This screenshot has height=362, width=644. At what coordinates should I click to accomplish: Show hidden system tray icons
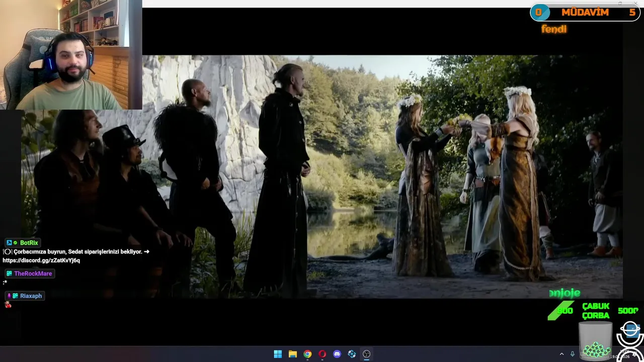(561, 354)
